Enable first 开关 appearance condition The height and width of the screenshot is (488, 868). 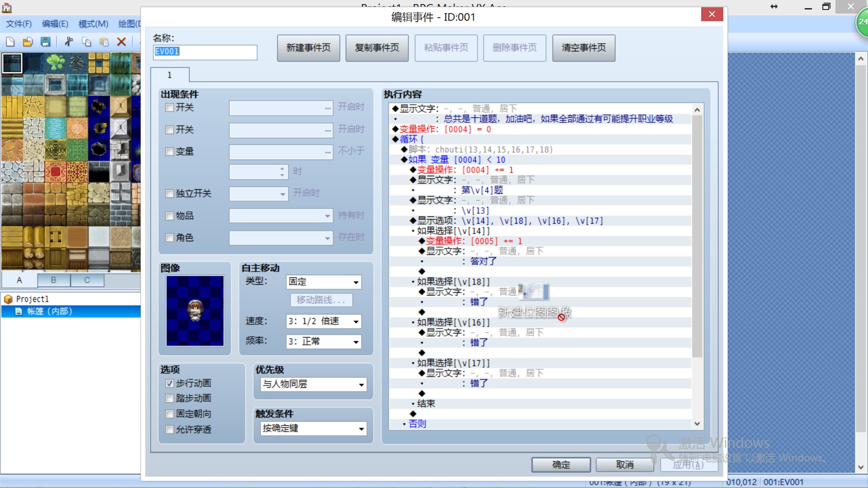[x=170, y=108]
